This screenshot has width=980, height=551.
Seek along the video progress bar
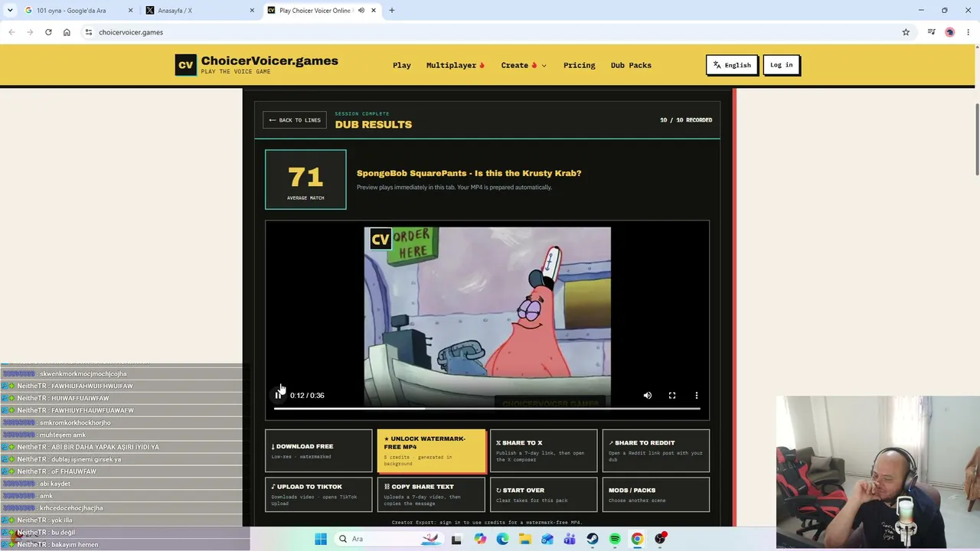[487, 409]
